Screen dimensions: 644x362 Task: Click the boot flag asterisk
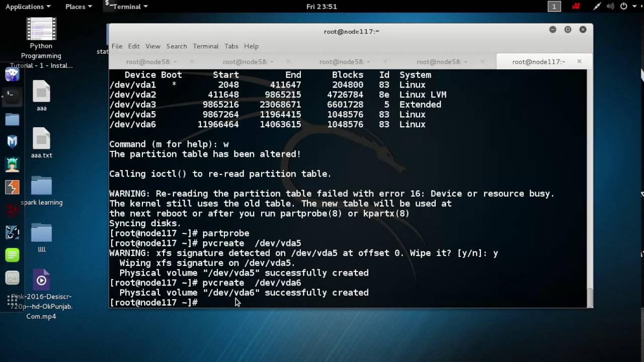(x=174, y=84)
